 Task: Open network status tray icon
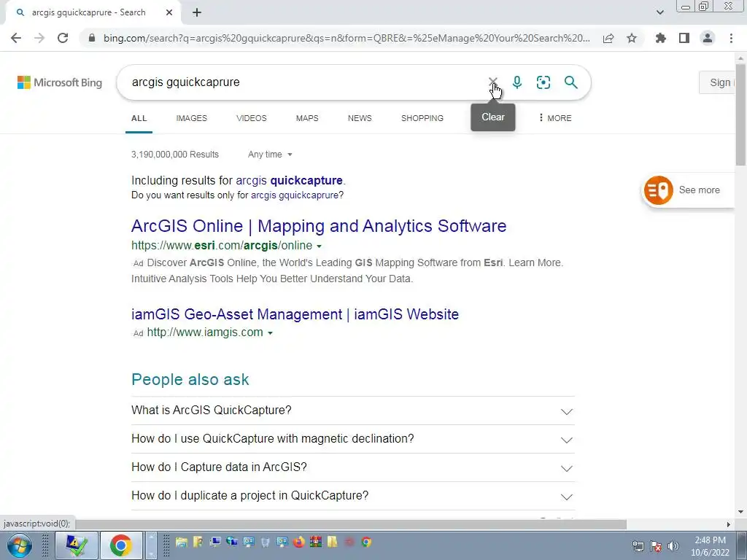638,546
